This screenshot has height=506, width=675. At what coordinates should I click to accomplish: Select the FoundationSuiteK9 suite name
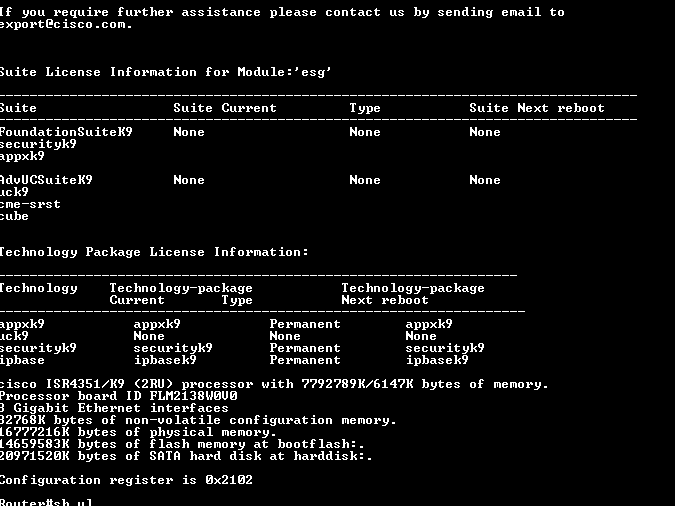pos(66,132)
